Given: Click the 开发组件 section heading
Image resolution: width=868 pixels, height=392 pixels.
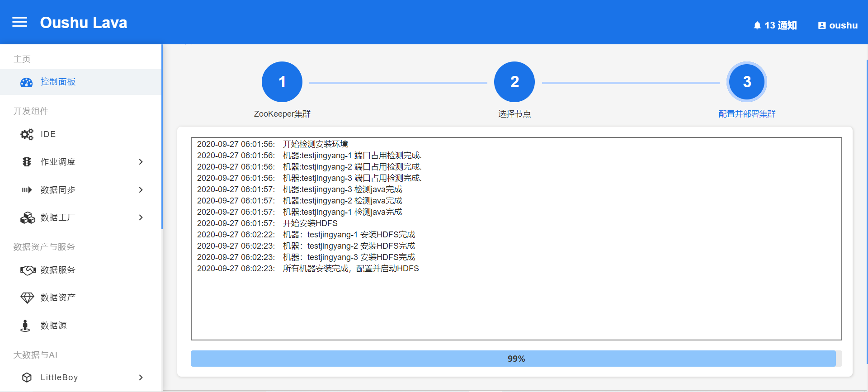Looking at the screenshot, I should click(x=31, y=111).
